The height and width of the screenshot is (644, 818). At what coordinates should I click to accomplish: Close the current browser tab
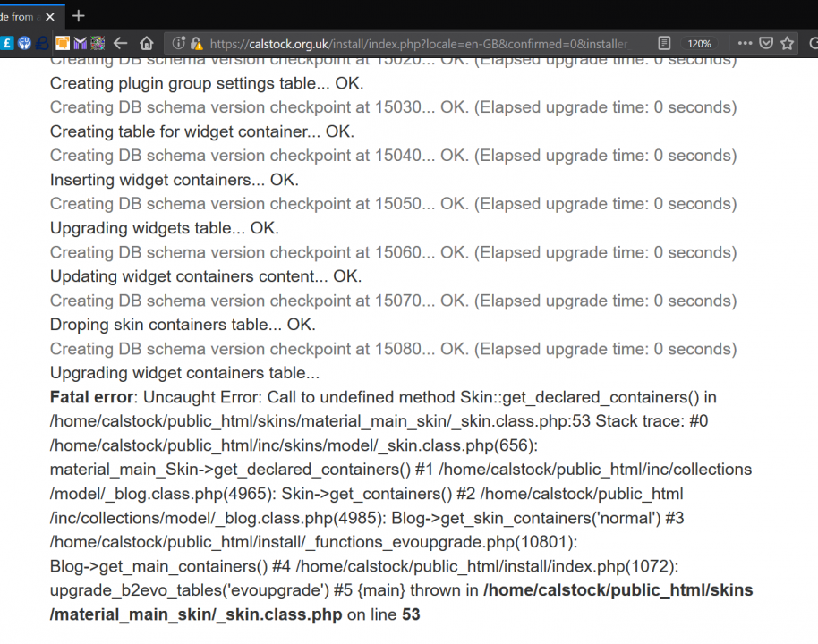point(50,17)
